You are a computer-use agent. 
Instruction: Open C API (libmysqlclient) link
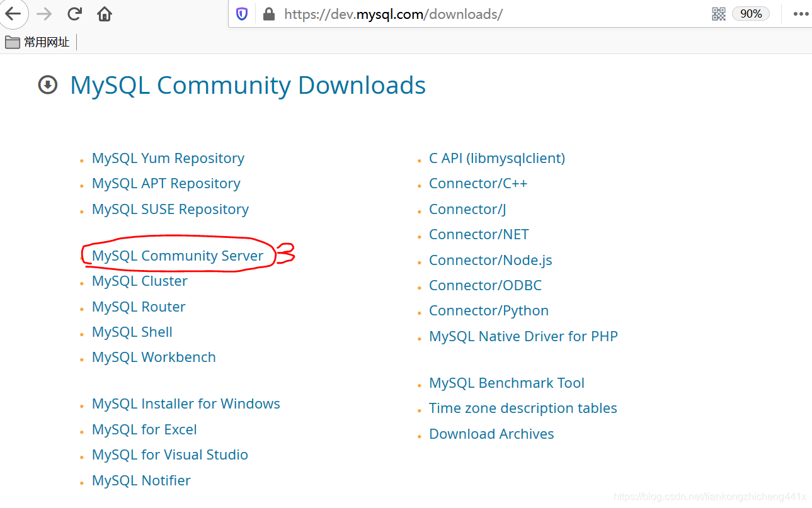[x=497, y=158]
